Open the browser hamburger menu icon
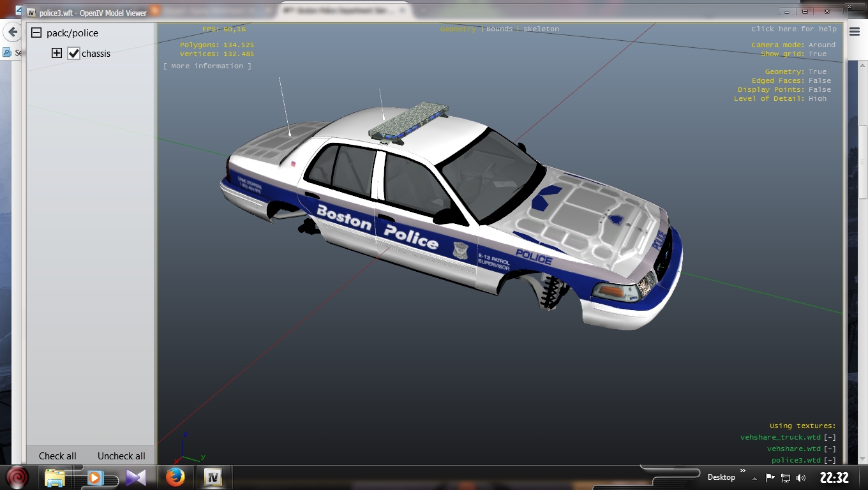 (855, 32)
